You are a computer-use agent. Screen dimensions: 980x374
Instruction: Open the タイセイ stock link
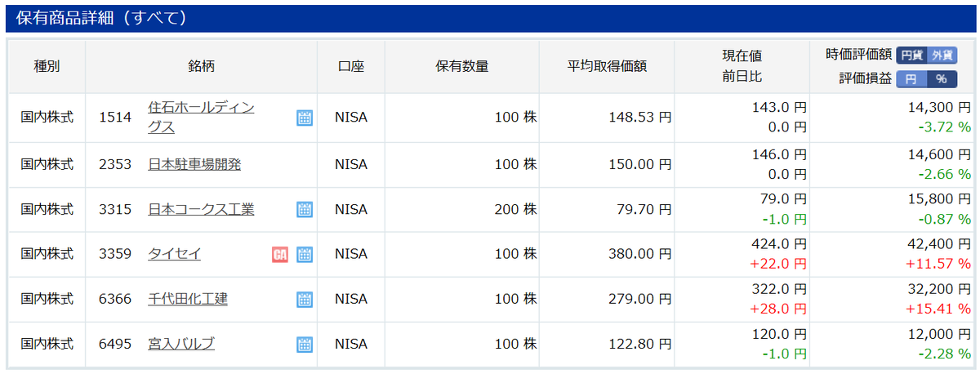click(174, 255)
